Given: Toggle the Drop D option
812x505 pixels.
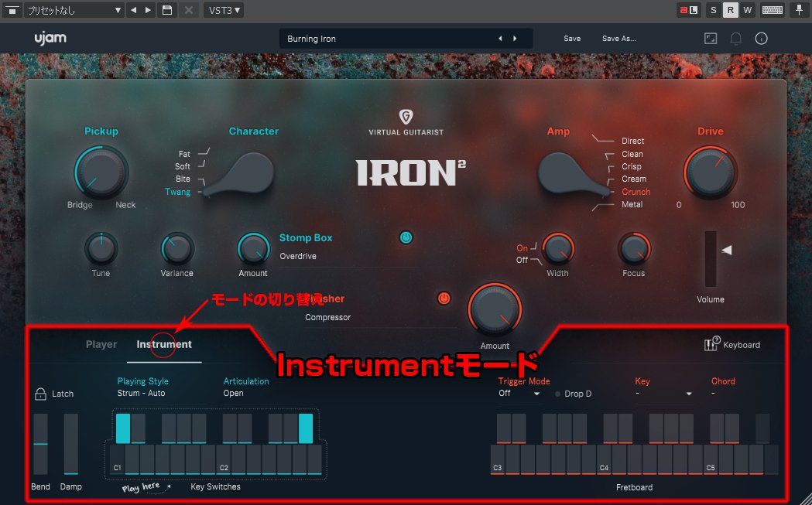Looking at the screenshot, I should point(574,394).
